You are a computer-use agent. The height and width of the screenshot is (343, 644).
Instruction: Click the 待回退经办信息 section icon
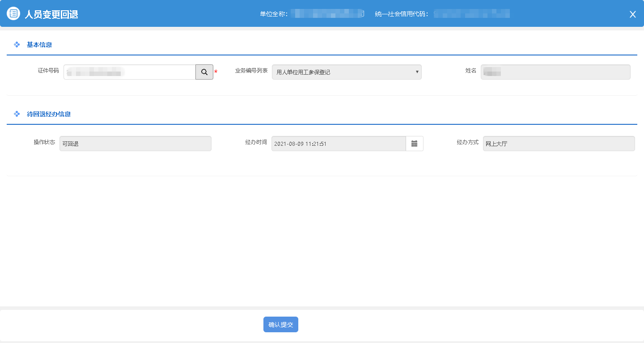click(x=17, y=114)
